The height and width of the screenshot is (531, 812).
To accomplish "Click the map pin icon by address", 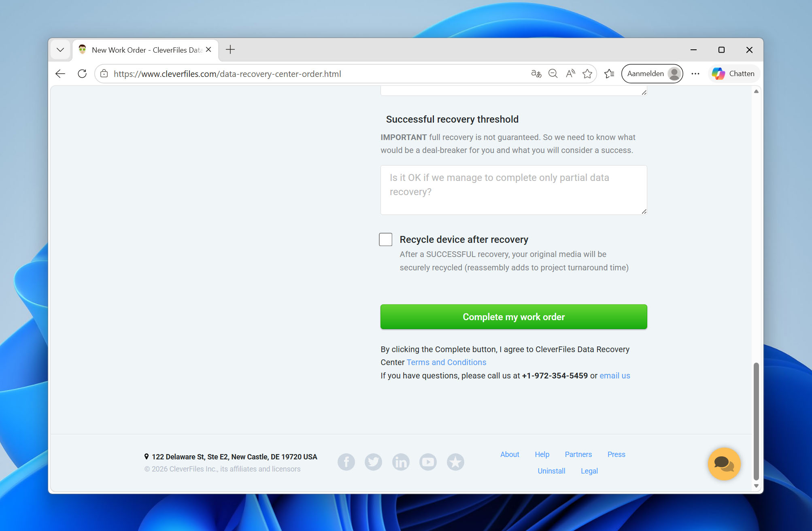I will [x=147, y=457].
